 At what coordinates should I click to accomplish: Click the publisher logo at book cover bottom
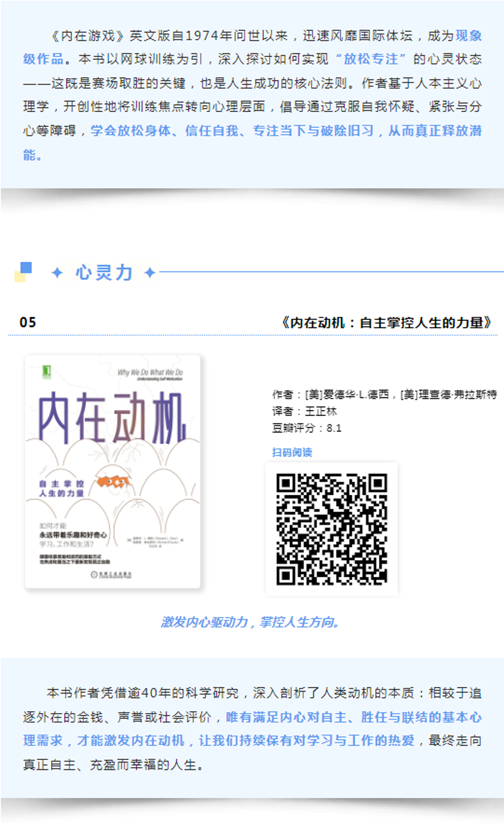111,574
